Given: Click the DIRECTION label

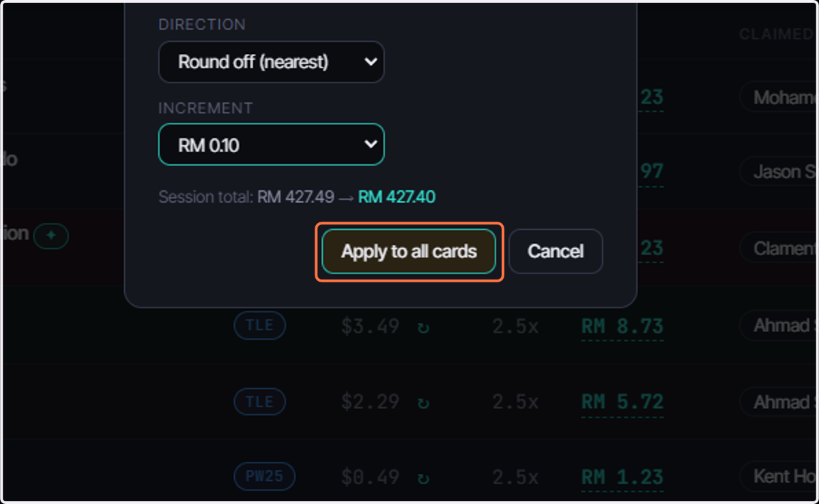Looking at the screenshot, I should point(202,25).
